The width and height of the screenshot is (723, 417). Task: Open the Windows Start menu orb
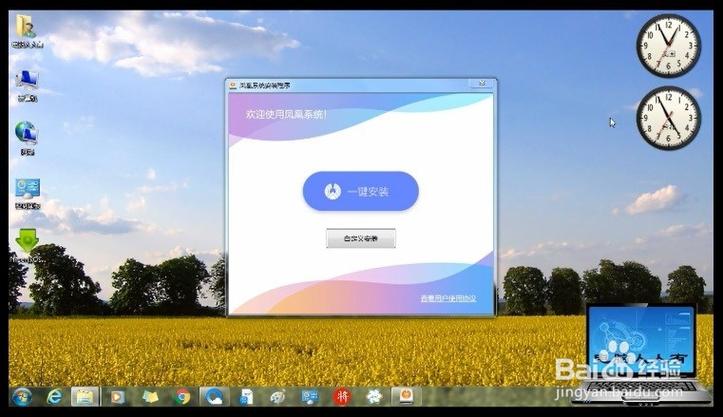click(x=22, y=396)
